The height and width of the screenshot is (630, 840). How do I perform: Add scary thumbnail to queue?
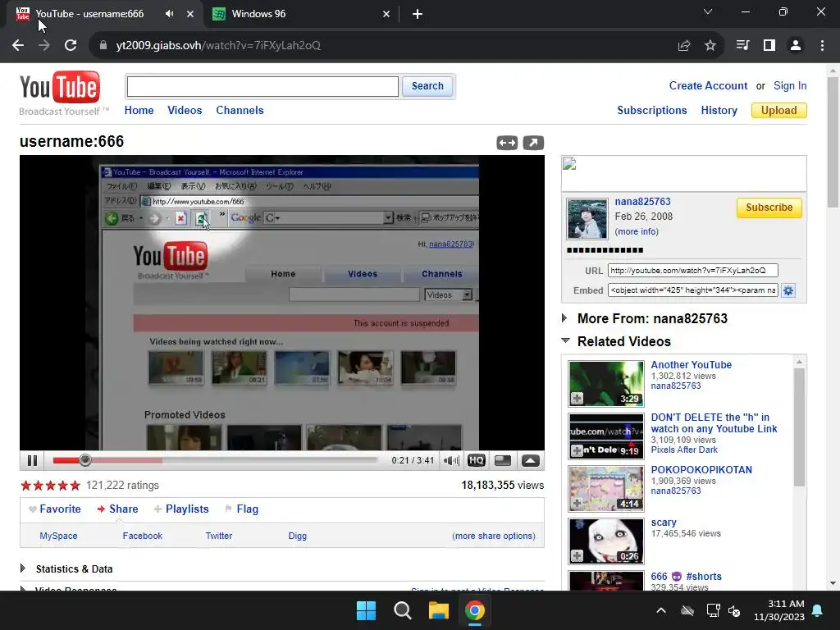coord(577,556)
